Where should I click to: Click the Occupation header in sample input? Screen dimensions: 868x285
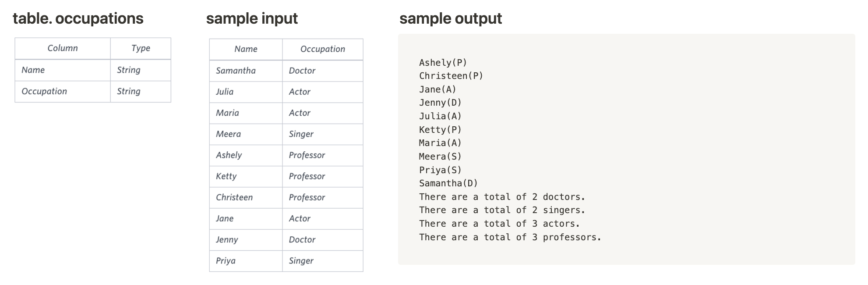click(x=322, y=49)
